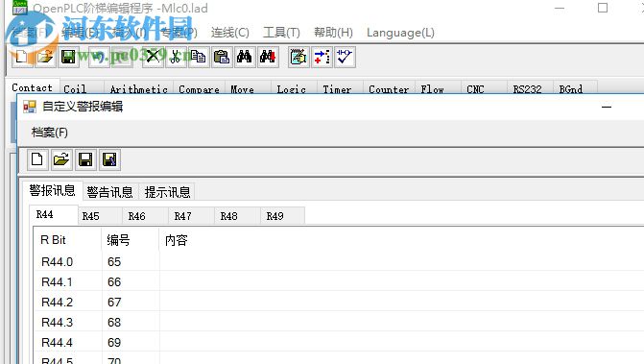Switch to Logic tab

point(294,88)
